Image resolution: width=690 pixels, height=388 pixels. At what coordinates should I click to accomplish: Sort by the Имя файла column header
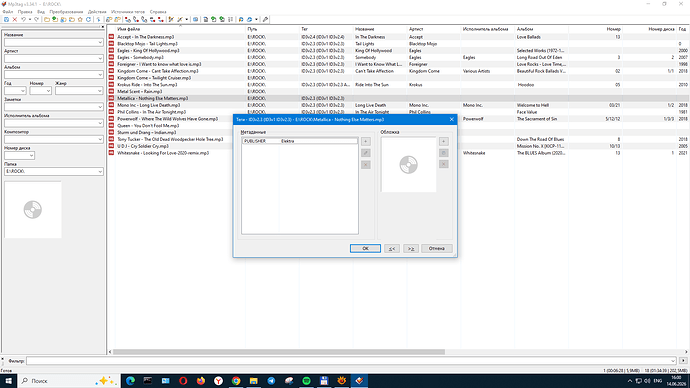[x=180, y=29]
